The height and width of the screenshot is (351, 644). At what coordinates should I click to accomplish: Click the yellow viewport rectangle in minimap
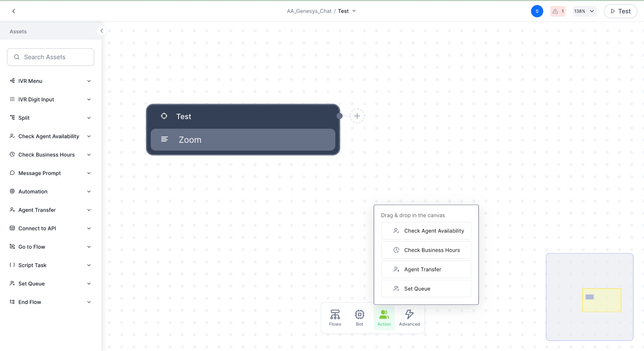click(602, 300)
